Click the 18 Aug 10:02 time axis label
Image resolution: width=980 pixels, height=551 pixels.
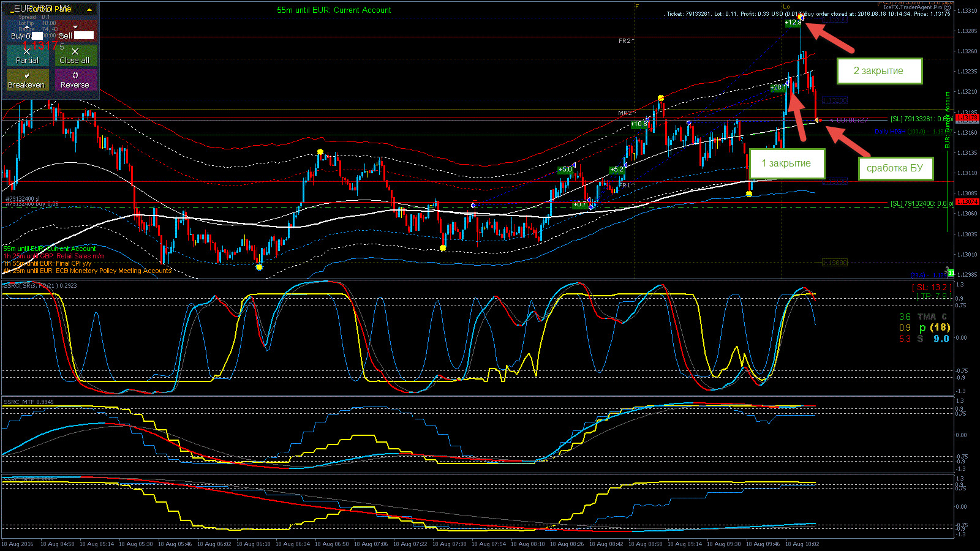(x=802, y=544)
